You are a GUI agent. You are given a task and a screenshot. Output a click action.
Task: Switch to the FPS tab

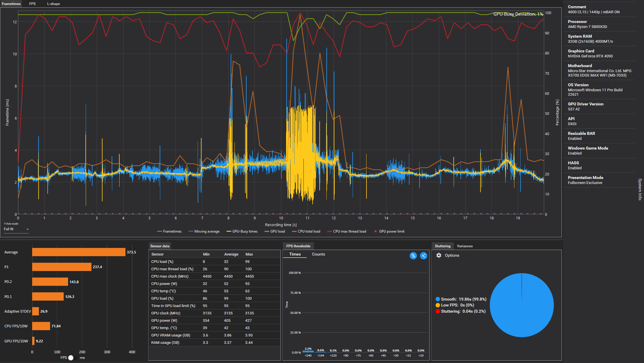coord(32,4)
